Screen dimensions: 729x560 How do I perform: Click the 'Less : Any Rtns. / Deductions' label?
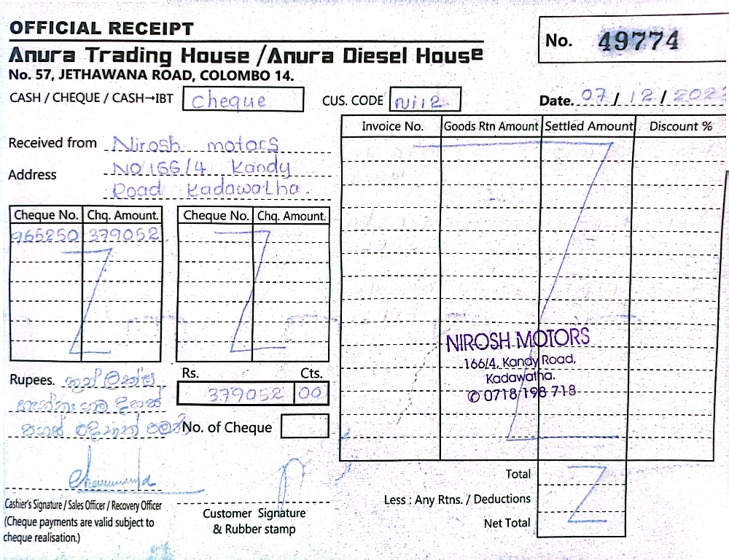[457, 499]
